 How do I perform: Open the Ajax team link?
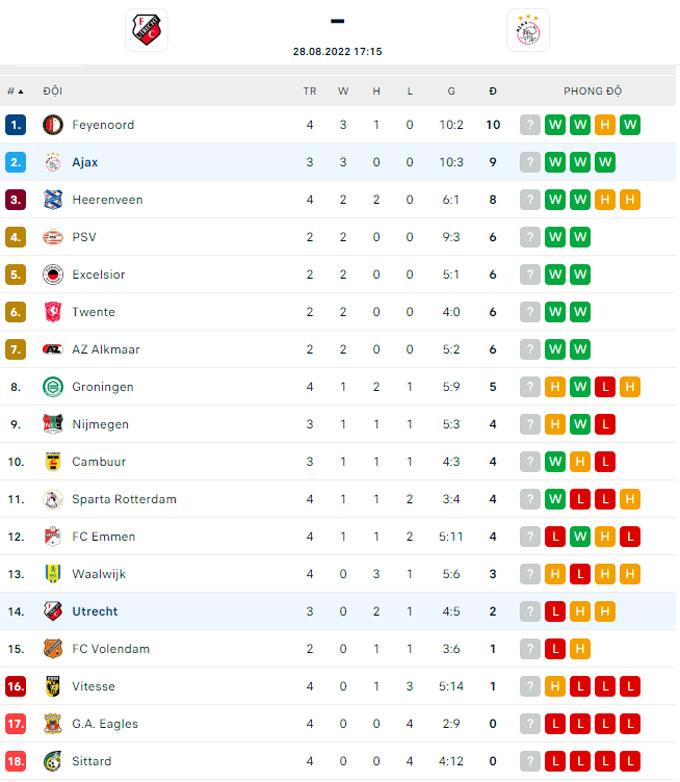(85, 162)
